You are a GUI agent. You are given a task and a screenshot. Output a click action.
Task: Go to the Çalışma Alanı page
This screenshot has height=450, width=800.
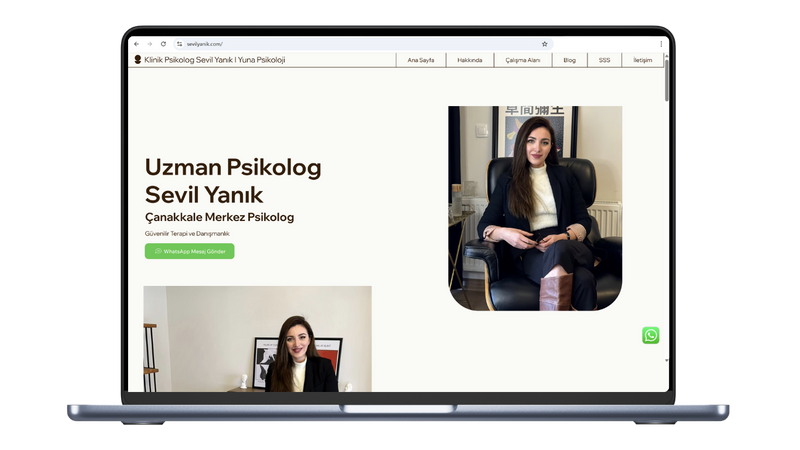523,60
